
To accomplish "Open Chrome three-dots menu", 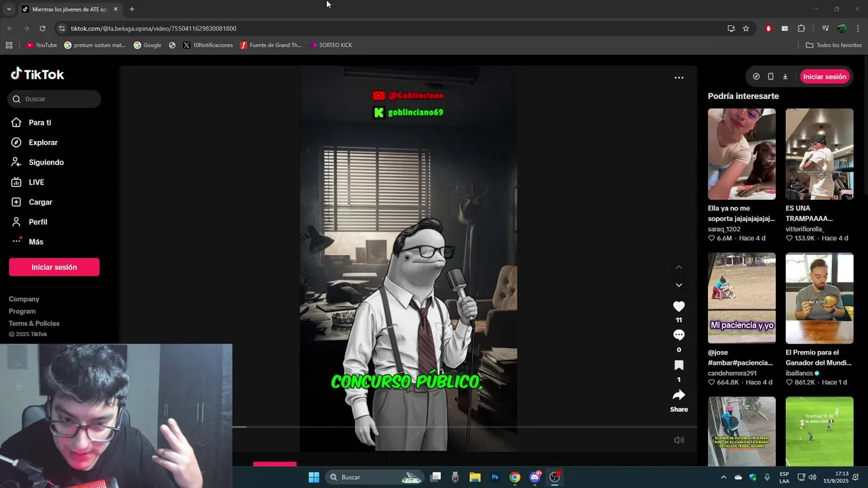I will (858, 28).
